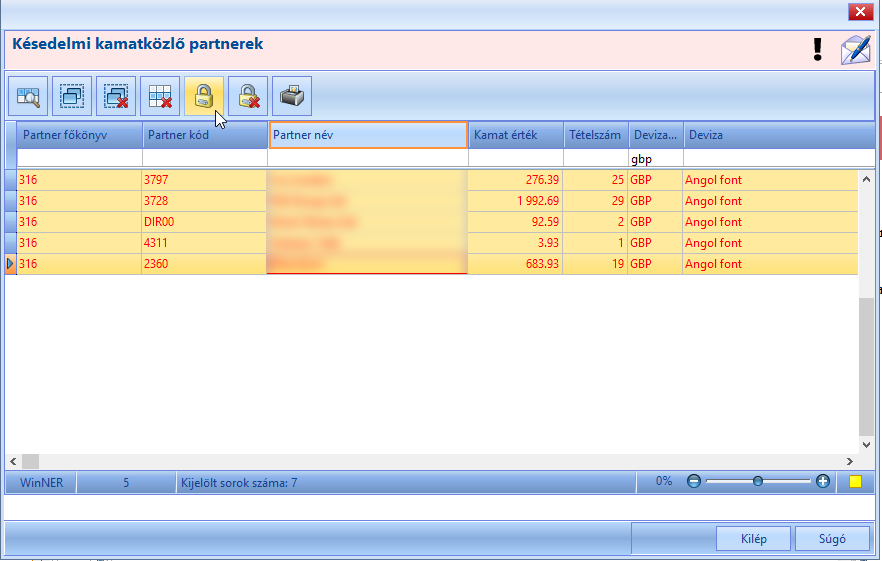Click the zoom minus button
Image resolution: width=882 pixels, height=561 pixels.
[x=694, y=481]
